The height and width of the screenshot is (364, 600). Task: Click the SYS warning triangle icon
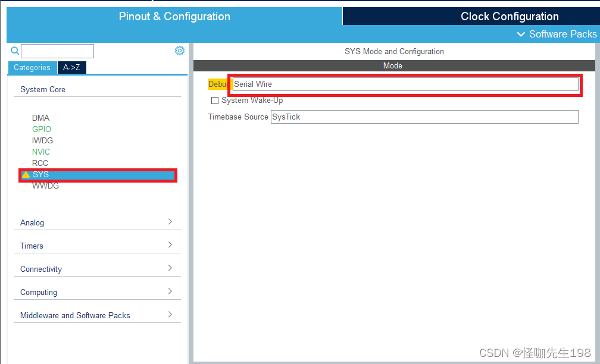(26, 175)
